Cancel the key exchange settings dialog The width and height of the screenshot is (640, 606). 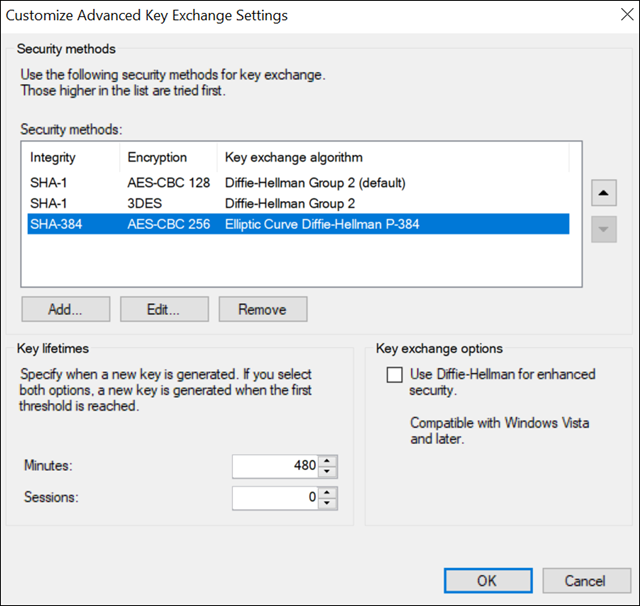587,581
